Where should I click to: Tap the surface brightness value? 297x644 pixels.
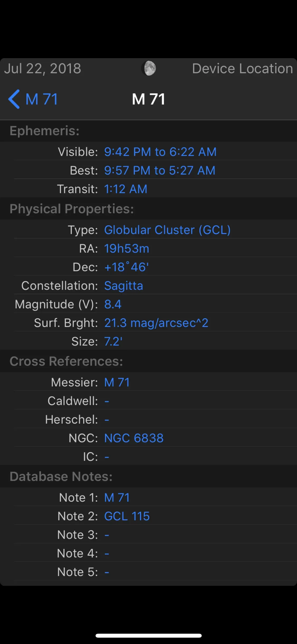click(156, 323)
